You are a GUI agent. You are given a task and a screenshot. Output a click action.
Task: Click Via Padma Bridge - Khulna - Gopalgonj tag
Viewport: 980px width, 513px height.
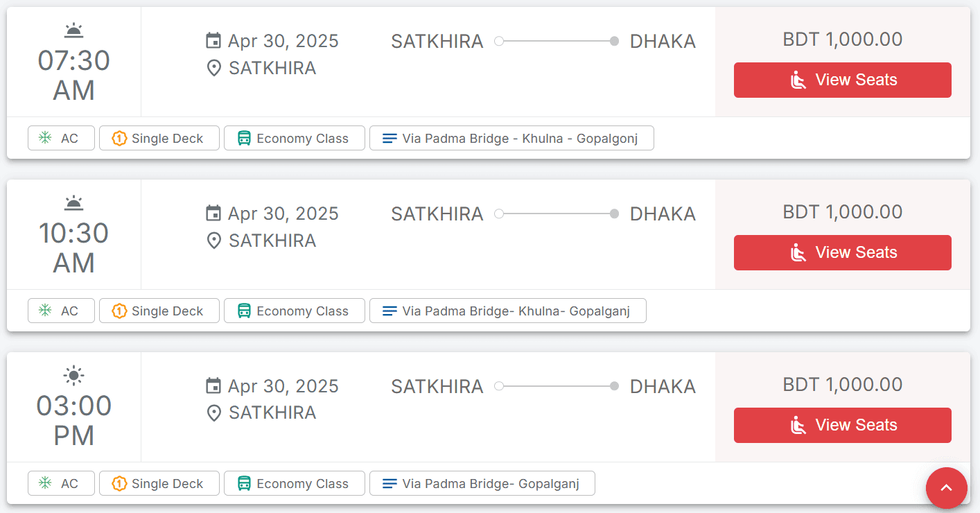tap(511, 138)
